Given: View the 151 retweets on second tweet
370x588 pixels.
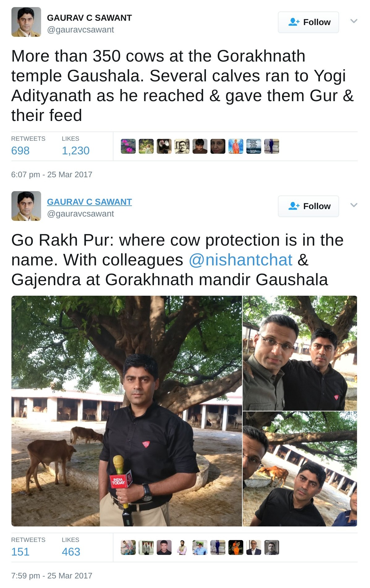Looking at the screenshot, I should click(20, 552).
